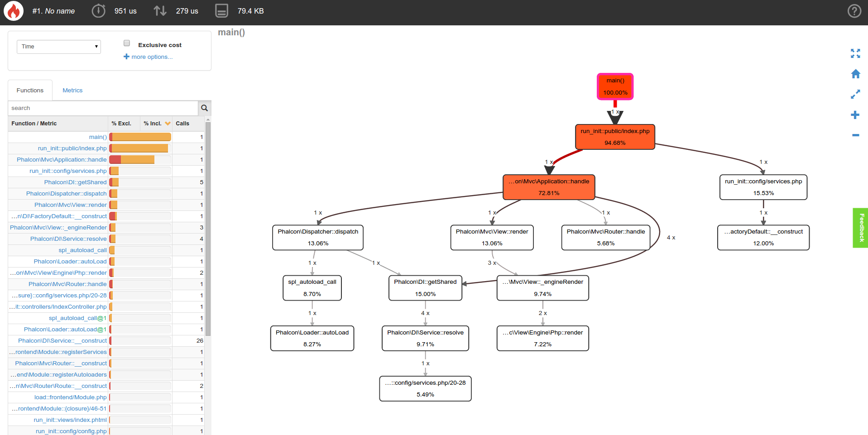Sort by % Incl. column arrow

[x=168, y=124]
